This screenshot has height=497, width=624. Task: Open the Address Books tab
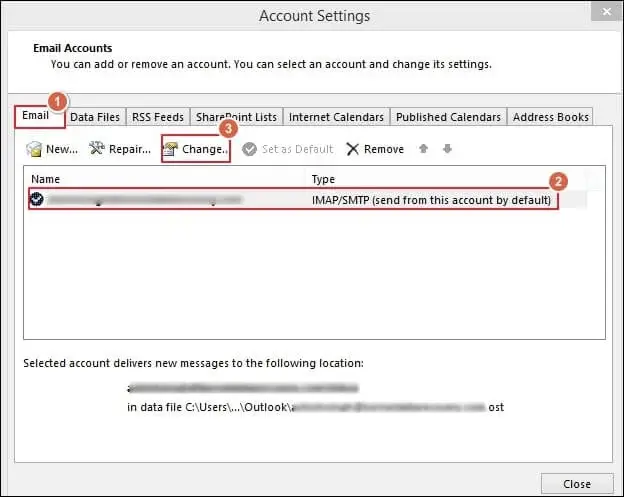point(550,117)
